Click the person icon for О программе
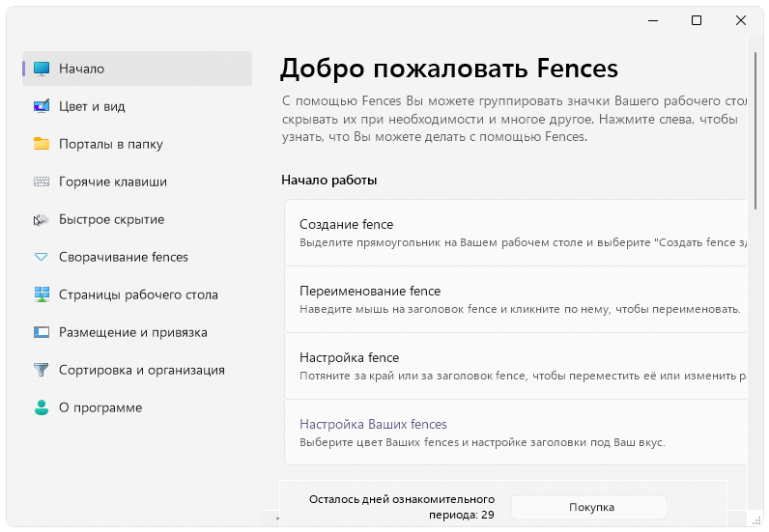Viewport: 769px width, 532px height. tap(42, 407)
